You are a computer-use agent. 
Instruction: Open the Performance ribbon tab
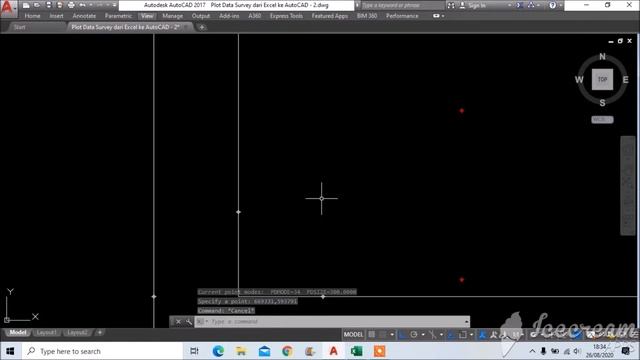point(402,16)
